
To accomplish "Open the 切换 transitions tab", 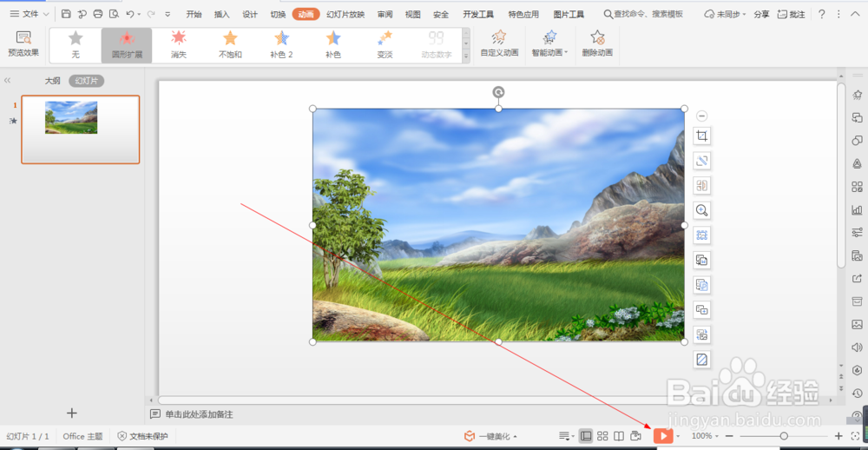I will click(x=279, y=15).
